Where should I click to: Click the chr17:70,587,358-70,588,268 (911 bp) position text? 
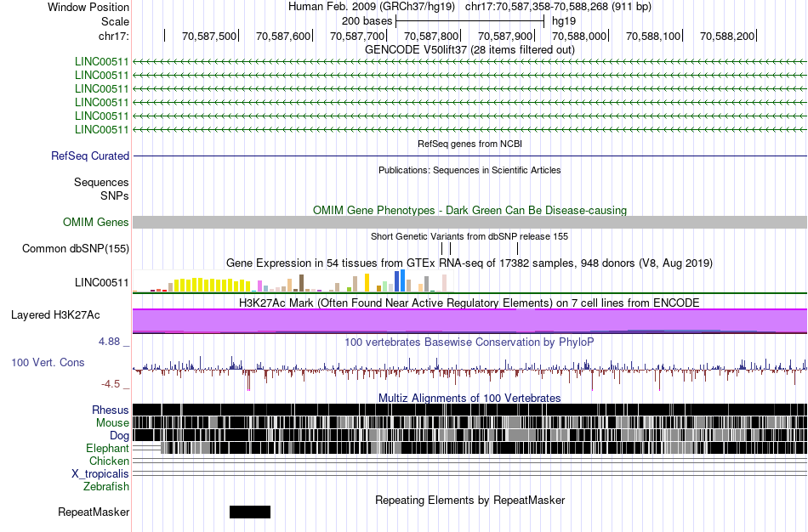click(x=558, y=7)
